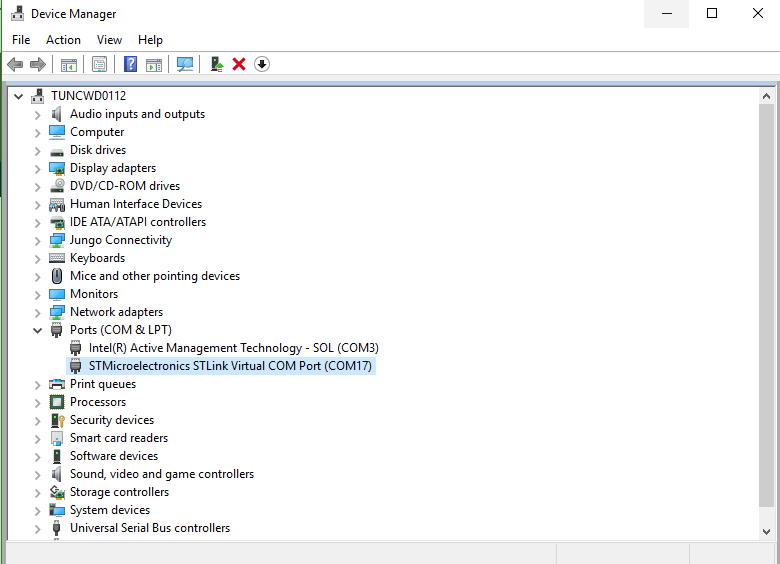Open Properties from the toolbar icon
Screen dimensions: 780x564
point(99,64)
